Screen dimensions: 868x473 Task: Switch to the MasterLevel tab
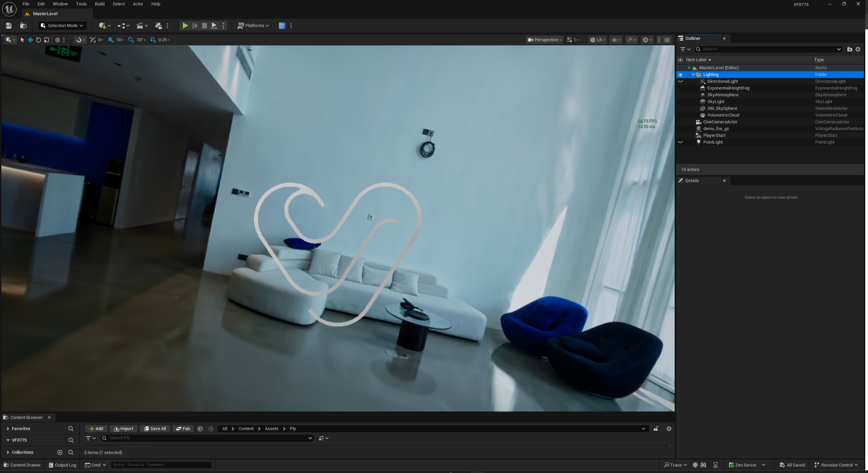tap(45, 14)
